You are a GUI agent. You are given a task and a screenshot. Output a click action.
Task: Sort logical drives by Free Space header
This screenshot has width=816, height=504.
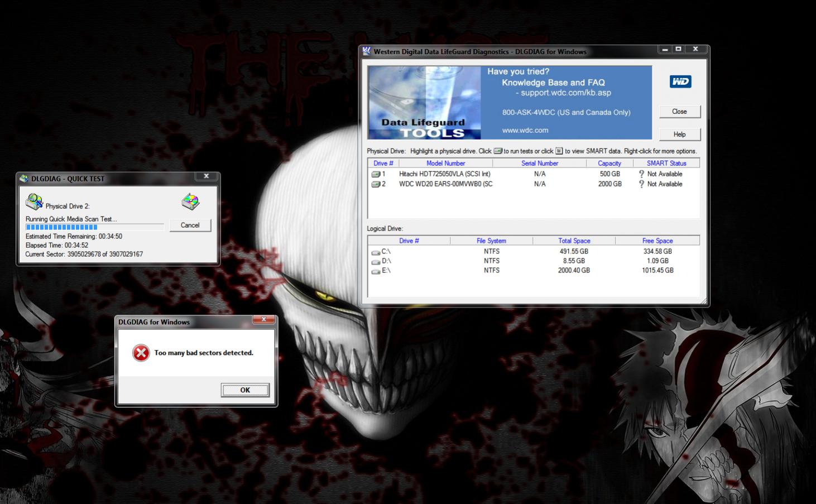click(x=657, y=241)
